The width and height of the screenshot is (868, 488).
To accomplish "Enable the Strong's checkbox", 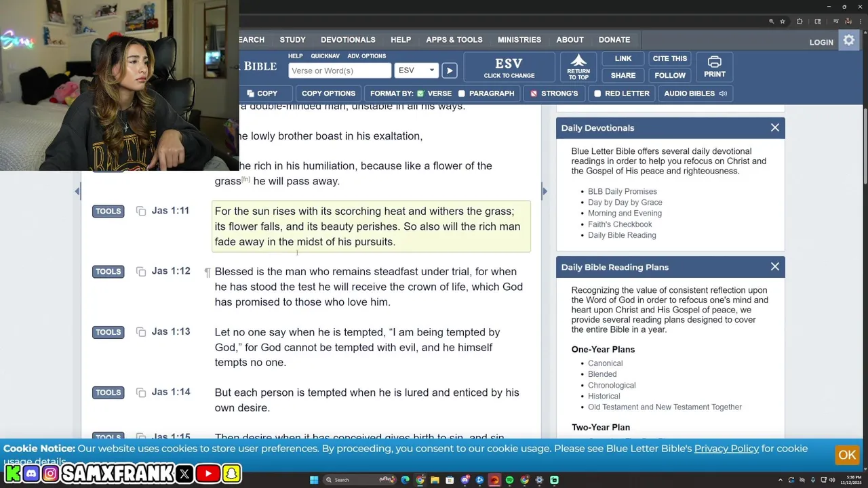I will (534, 94).
